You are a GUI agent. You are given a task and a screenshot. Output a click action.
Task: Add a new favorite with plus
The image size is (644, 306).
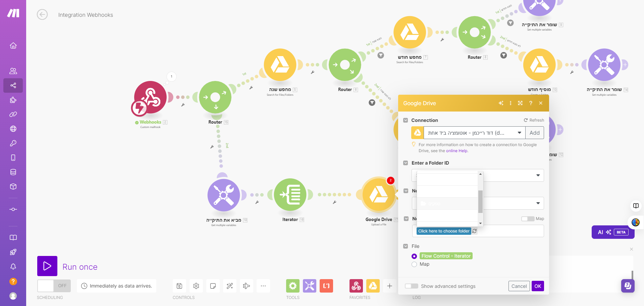pos(389,286)
